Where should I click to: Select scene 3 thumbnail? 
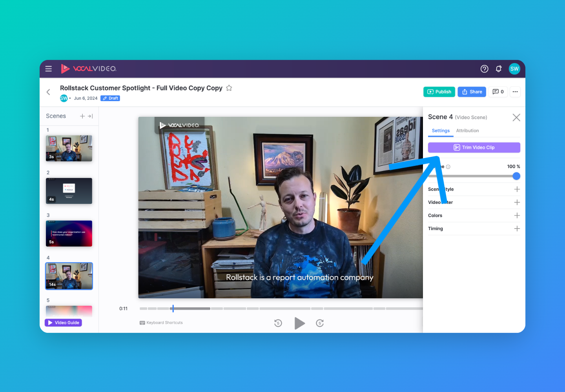pyautogui.click(x=69, y=234)
